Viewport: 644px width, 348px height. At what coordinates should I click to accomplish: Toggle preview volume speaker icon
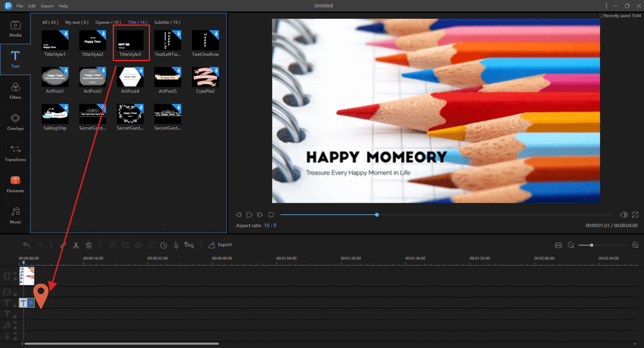pos(623,214)
